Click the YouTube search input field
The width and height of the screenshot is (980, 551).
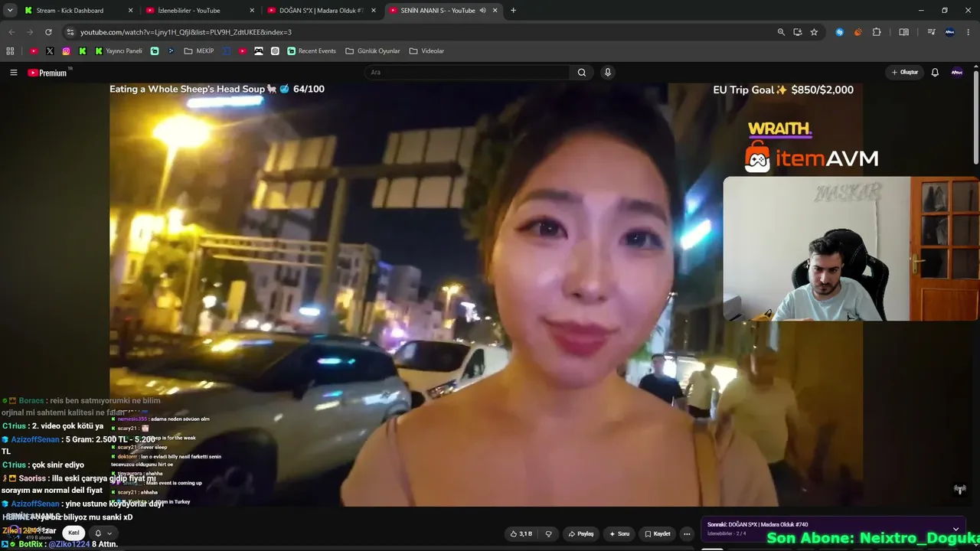coord(467,73)
